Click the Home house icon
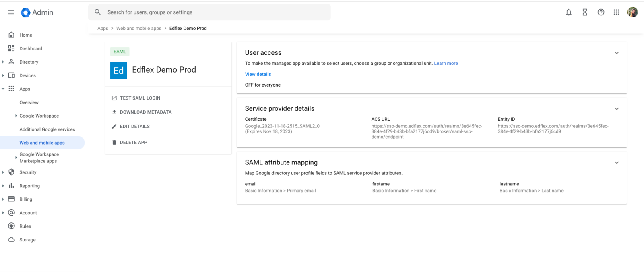The image size is (644, 272). point(11,35)
